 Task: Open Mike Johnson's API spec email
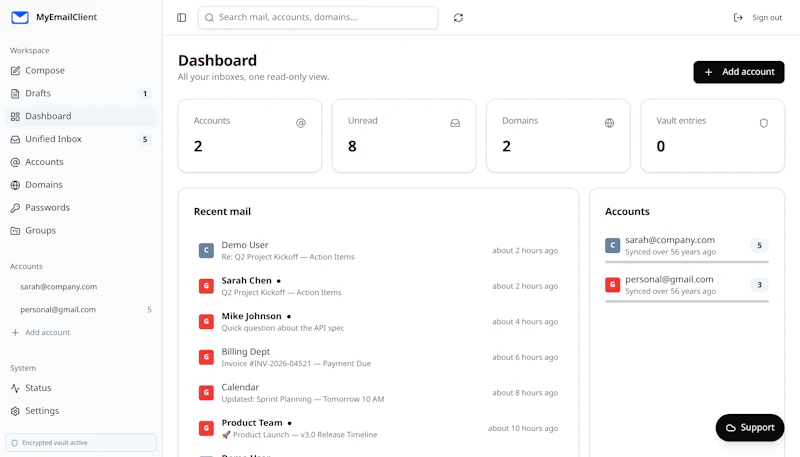point(378,321)
